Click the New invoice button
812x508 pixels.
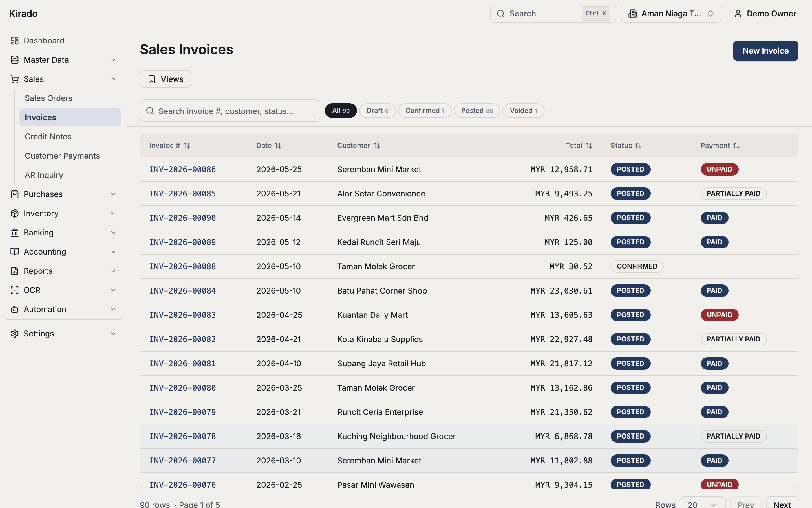pyautogui.click(x=765, y=51)
